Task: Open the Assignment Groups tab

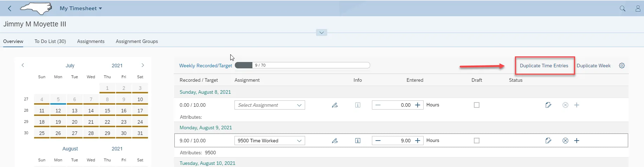Action: 137,41
